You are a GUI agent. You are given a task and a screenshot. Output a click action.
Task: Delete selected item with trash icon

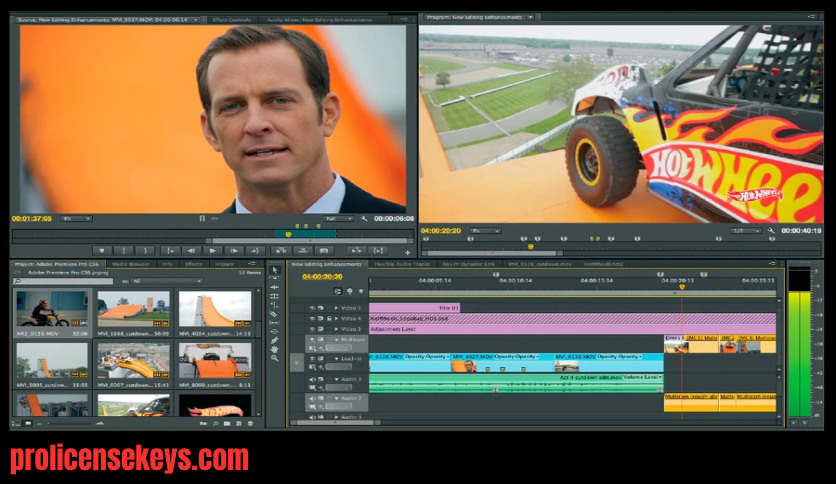tap(250, 423)
